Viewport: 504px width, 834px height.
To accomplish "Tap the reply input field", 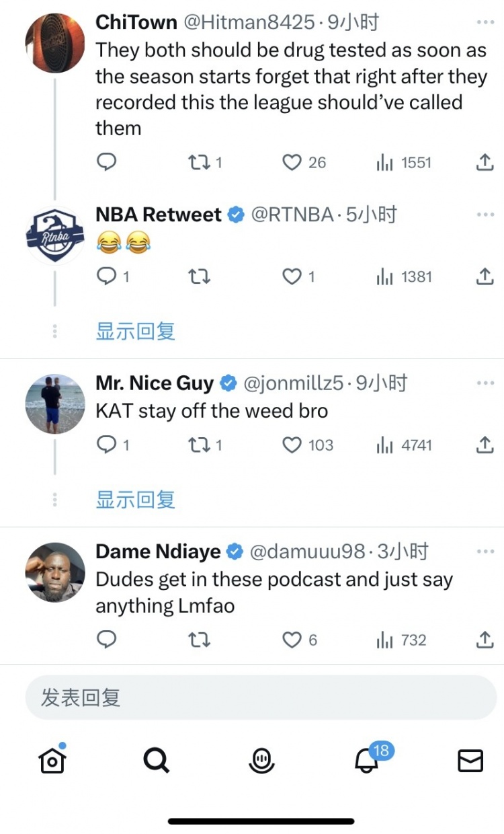I will point(261,697).
